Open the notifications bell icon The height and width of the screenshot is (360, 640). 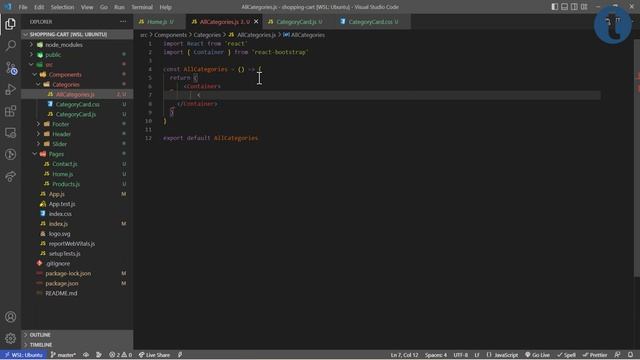[631, 355]
